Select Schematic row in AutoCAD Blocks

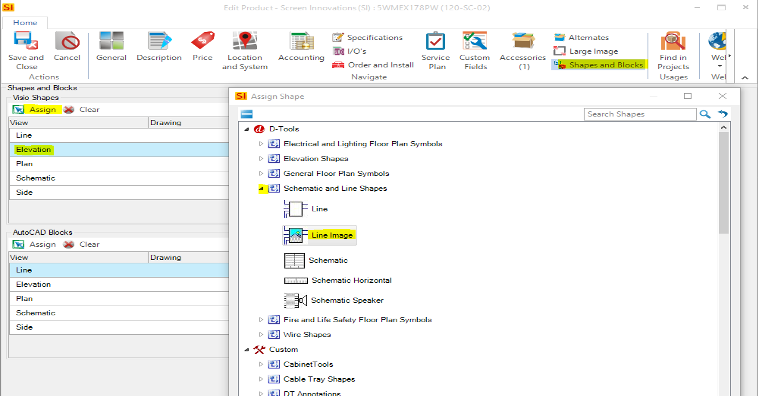(119, 313)
